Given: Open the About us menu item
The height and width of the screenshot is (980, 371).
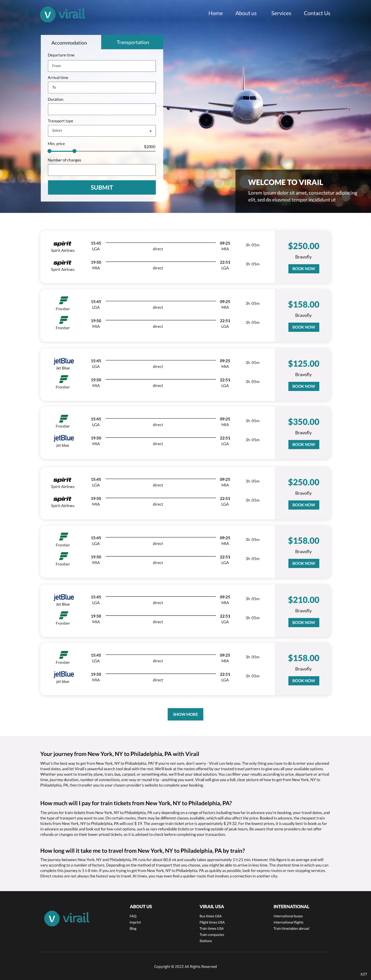Looking at the screenshot, I should [x=246, y=13].
